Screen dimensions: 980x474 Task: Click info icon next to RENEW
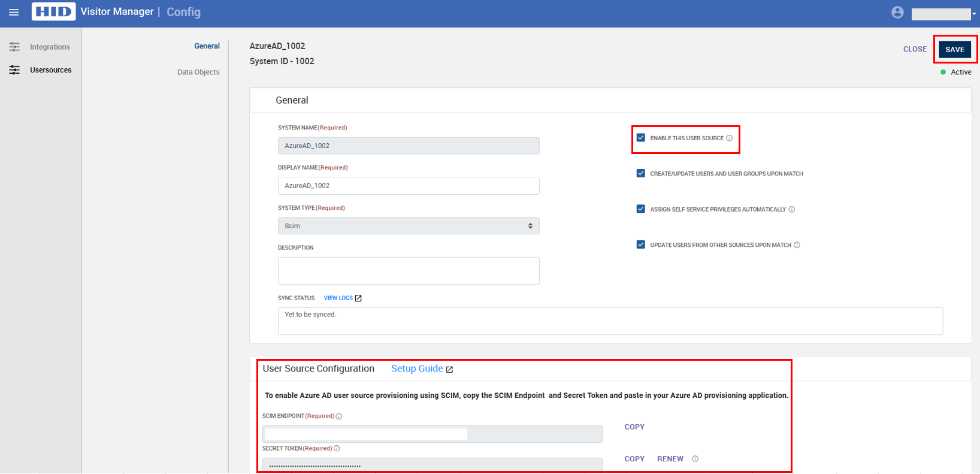pos(695,459)
